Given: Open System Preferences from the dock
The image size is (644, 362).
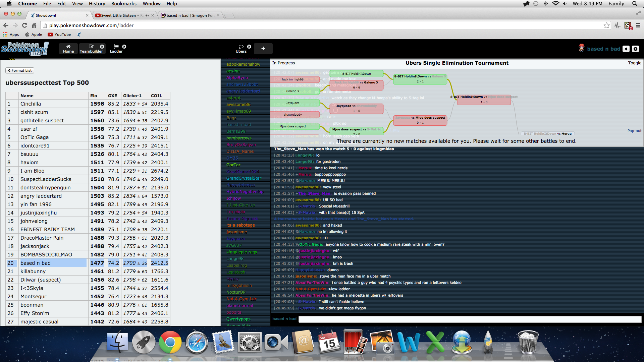Looking at the screenshot, I should pos(250,342).
